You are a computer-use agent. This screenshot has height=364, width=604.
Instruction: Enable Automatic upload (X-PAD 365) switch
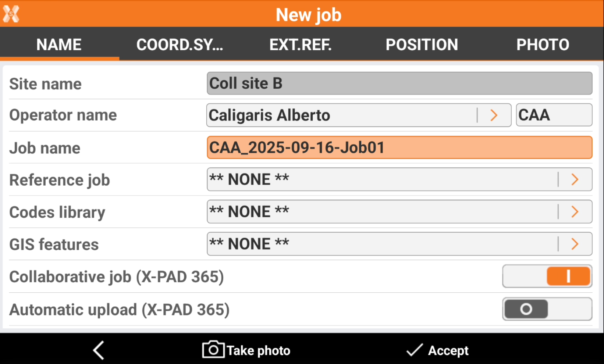click(547, 309)
